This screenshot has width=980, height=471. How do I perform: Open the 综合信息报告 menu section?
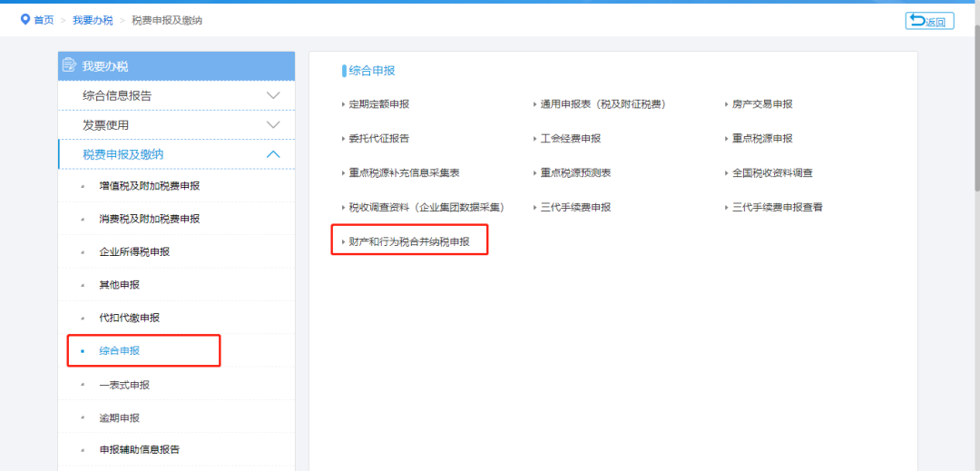coord(176,95)
